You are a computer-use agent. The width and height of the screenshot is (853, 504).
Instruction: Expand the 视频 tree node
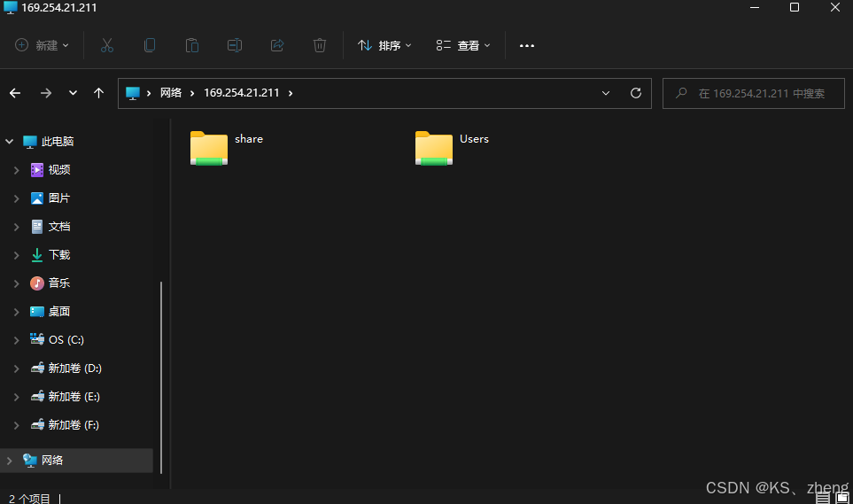(16, 170)
